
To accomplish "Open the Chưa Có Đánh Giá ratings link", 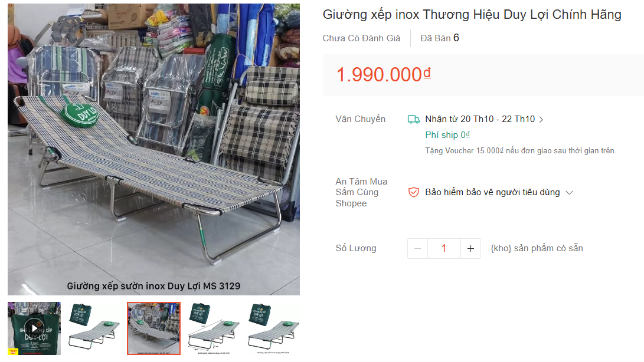I will tap(361, 38).
